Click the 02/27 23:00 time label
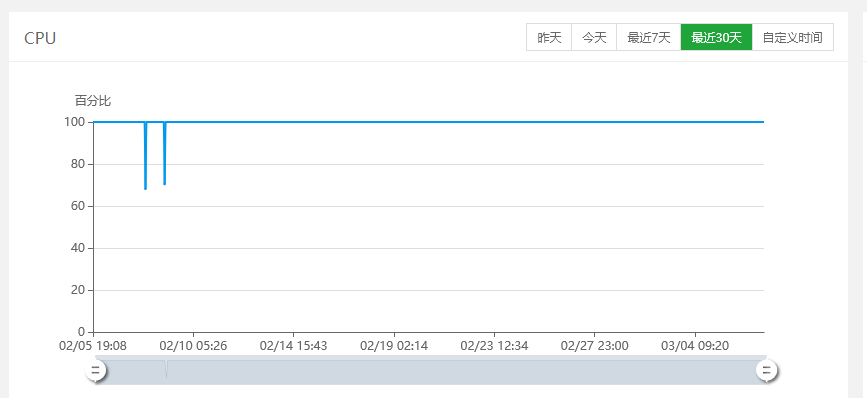 tap(594, 346)
